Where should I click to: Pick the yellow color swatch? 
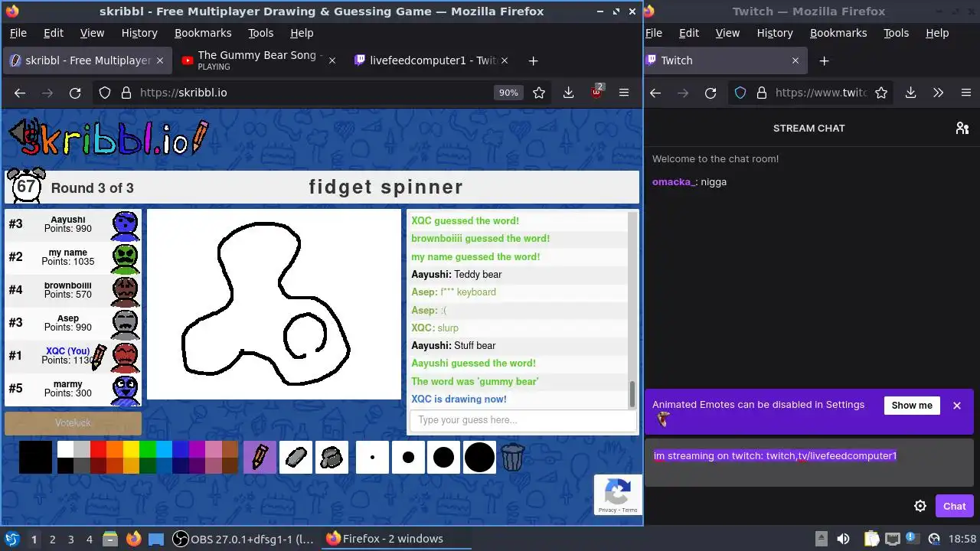(131, 449)
